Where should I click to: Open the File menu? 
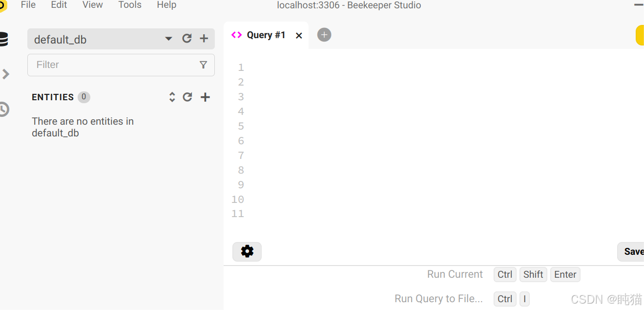28,5
